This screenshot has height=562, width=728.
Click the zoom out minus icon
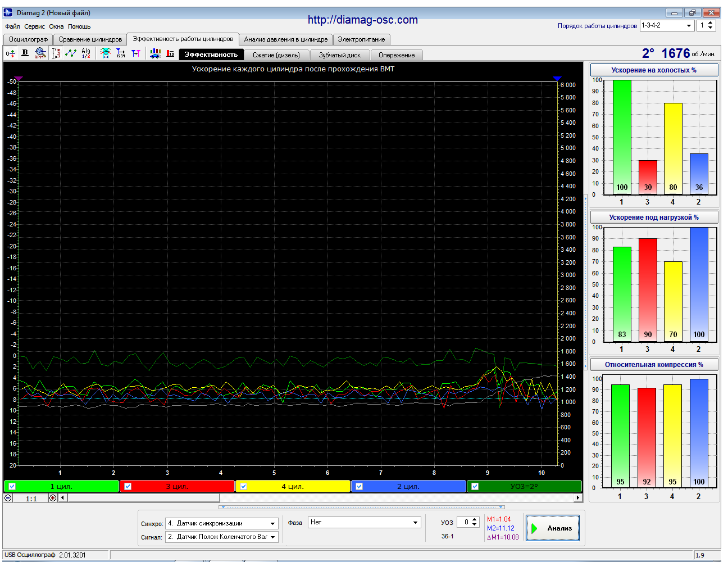pos(8,498)
